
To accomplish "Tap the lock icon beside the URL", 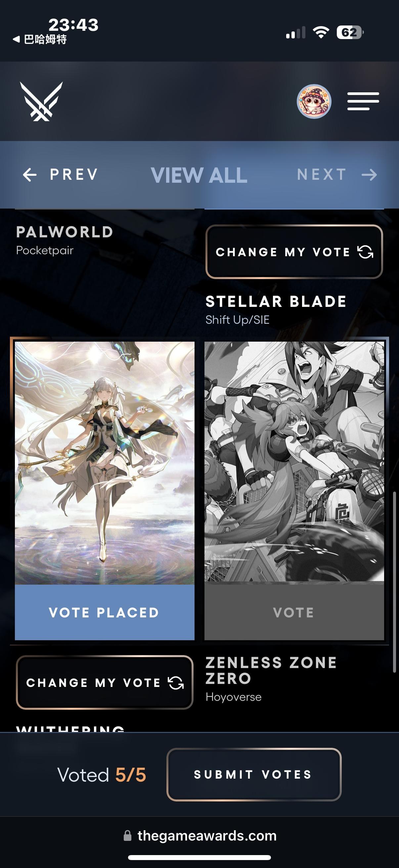I will pos(127,836).
